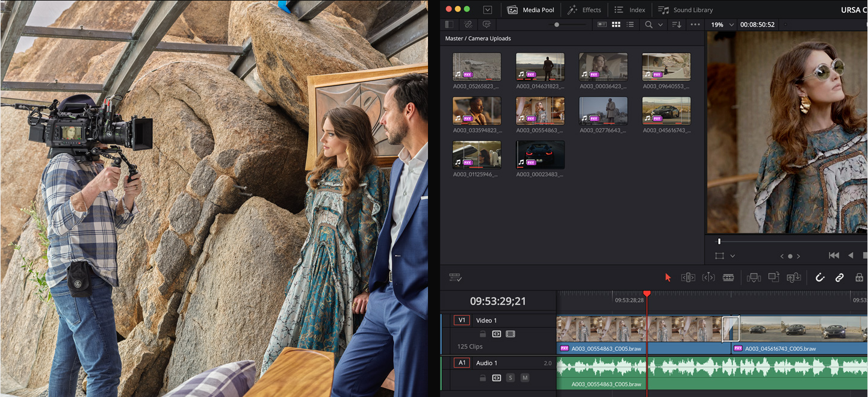Select clip thumbnail A003_02776643
Screen dimensions: 868x397
(x=603, y=111)
